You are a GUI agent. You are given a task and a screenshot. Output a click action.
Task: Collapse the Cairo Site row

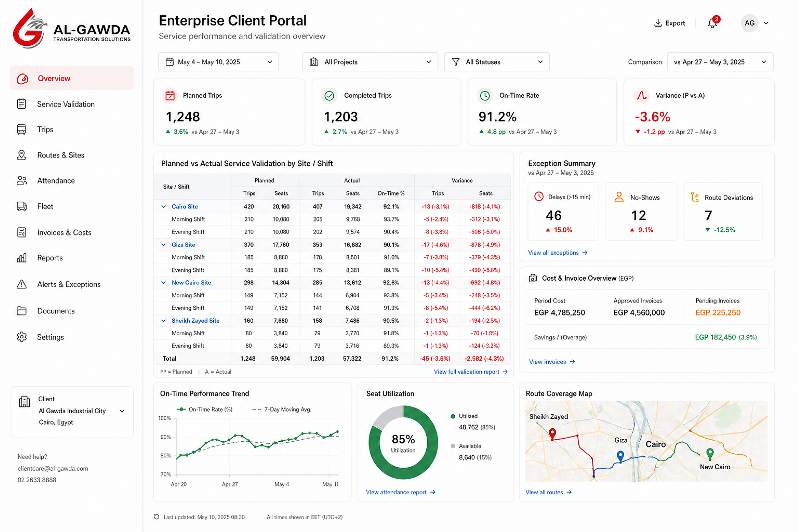click(x=164, y=207)
